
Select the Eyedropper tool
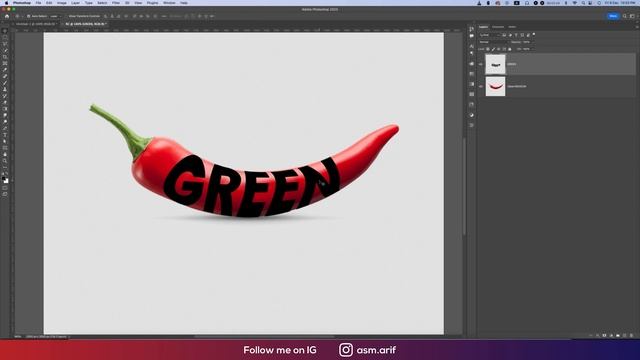[x=5, y=70]
